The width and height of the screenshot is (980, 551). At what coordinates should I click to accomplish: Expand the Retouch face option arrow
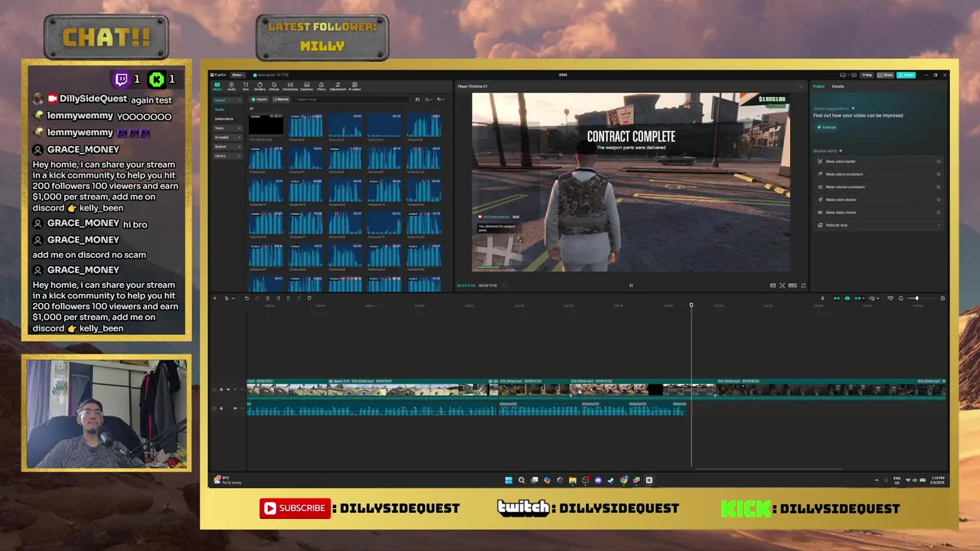tap(939, 225)
